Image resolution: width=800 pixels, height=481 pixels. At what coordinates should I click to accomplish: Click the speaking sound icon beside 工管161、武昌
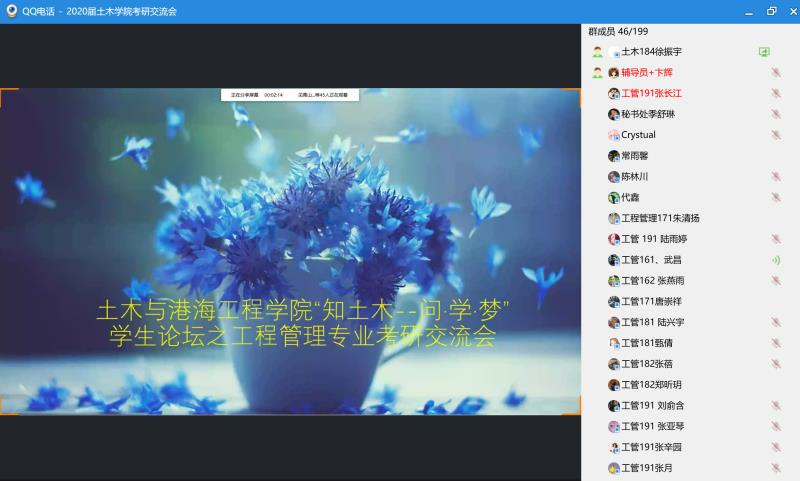coord(776,260)
